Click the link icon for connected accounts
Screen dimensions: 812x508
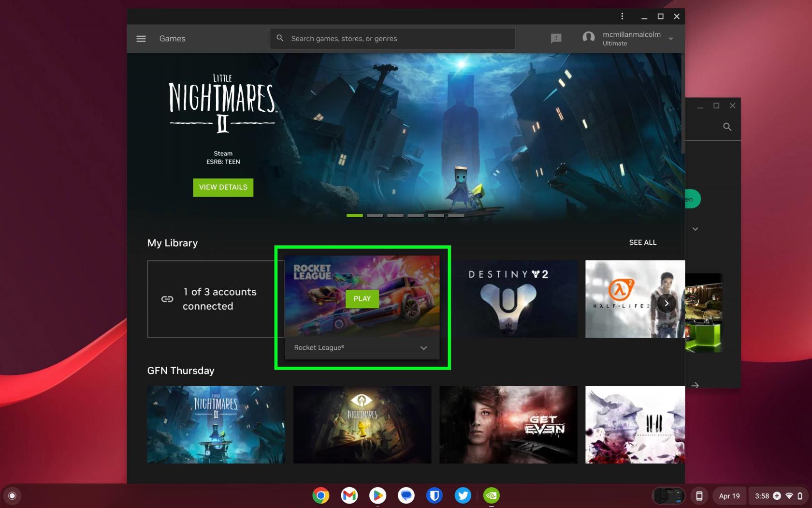pos(167,299)
